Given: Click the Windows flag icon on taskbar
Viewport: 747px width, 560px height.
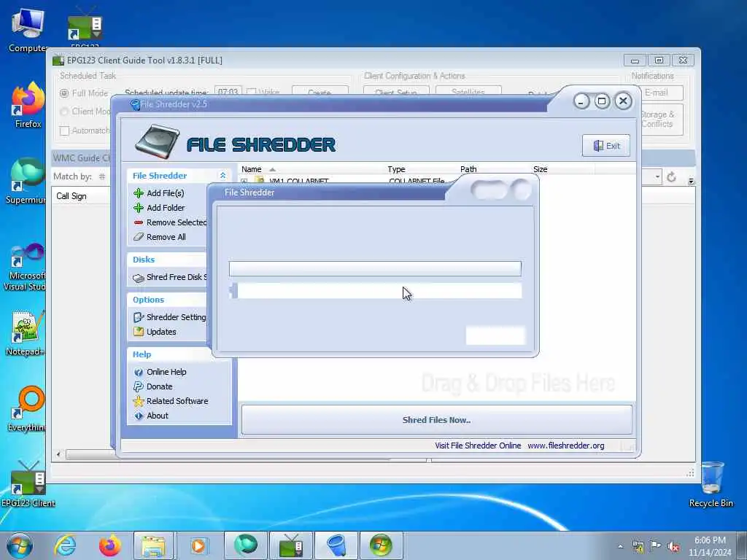Looking at the screenshot, I should click(381, 545).
